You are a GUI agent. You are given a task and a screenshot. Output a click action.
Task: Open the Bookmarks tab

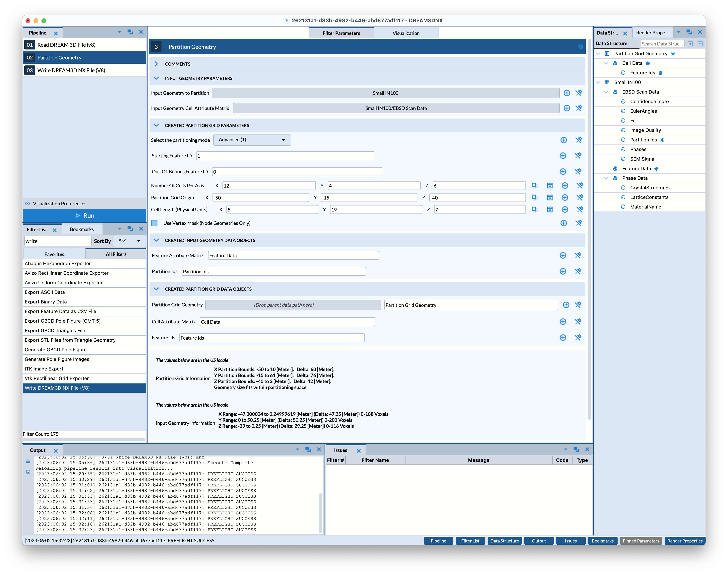(82, 229)
